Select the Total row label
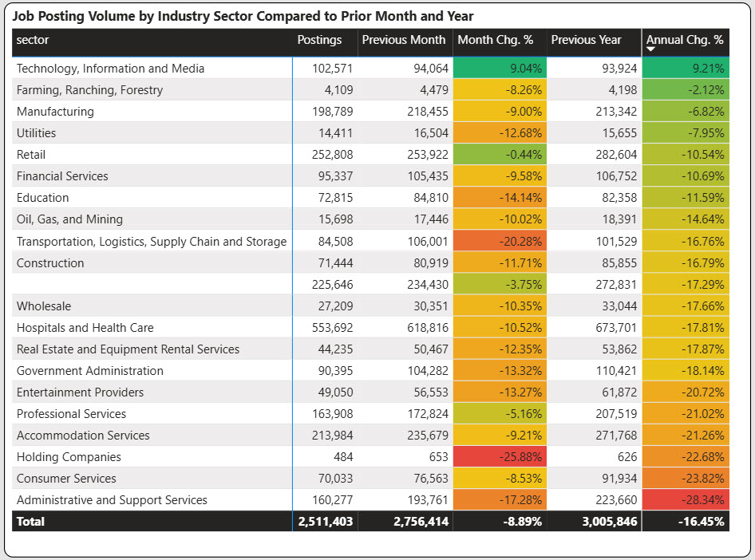This screenshot has height=560, width=755. [x=30, y=522]
